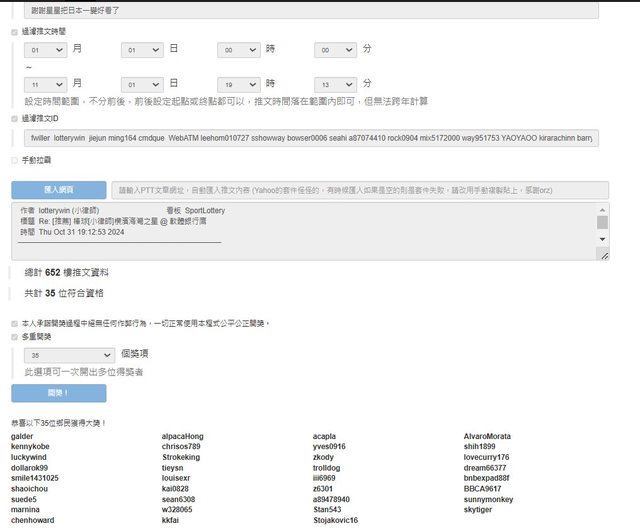Toggle the 過濾推文時間 checkbox
The image size is (640, 528).
[14, 32]
